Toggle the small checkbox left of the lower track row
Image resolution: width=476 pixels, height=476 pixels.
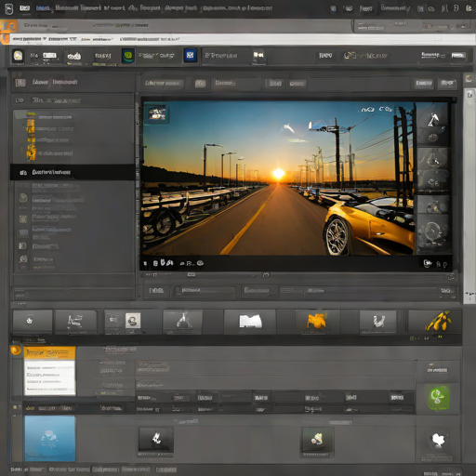pos(15,407)
